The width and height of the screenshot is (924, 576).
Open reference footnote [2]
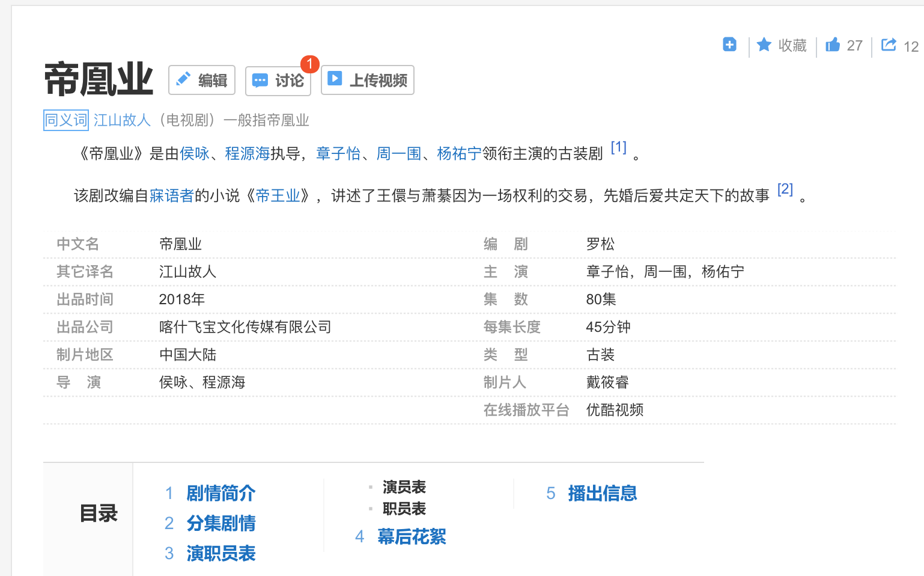click(x=785, y=189)
